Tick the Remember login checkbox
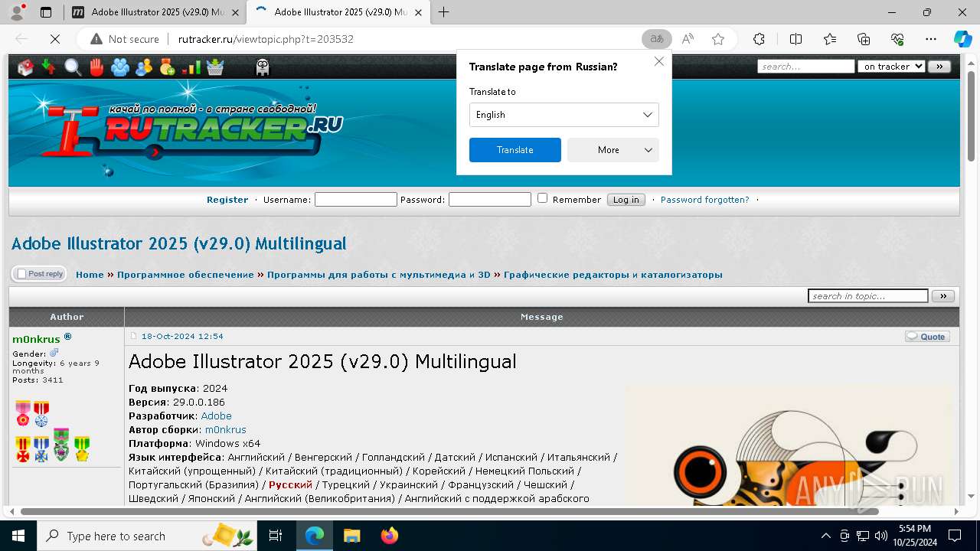 tap(542, 198)
